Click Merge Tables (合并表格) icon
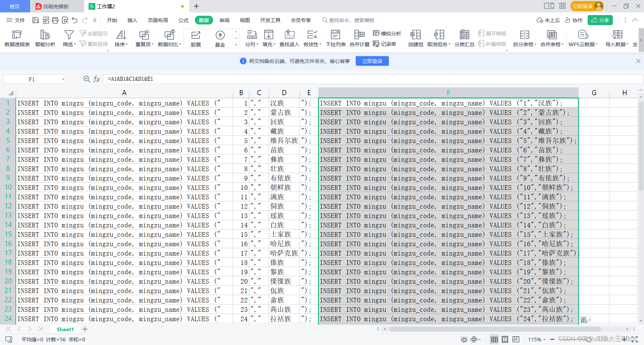Viewport: 644px width, 345px height. click(552, 34)
